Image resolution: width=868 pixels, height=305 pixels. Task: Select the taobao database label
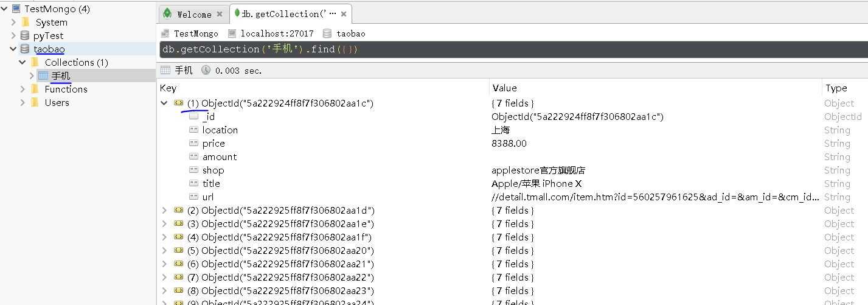pos(49,49)
